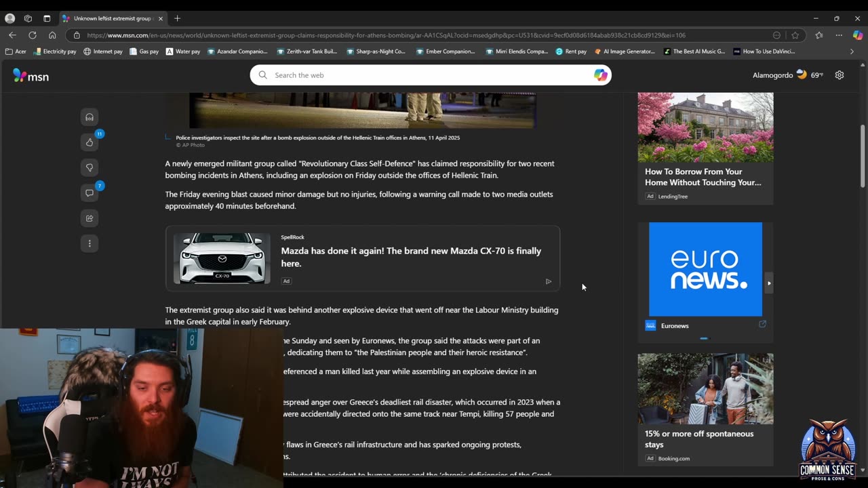This screenshot has width=868, height=488.
Task: Click the 'Search the web' box
Action: 431,75
